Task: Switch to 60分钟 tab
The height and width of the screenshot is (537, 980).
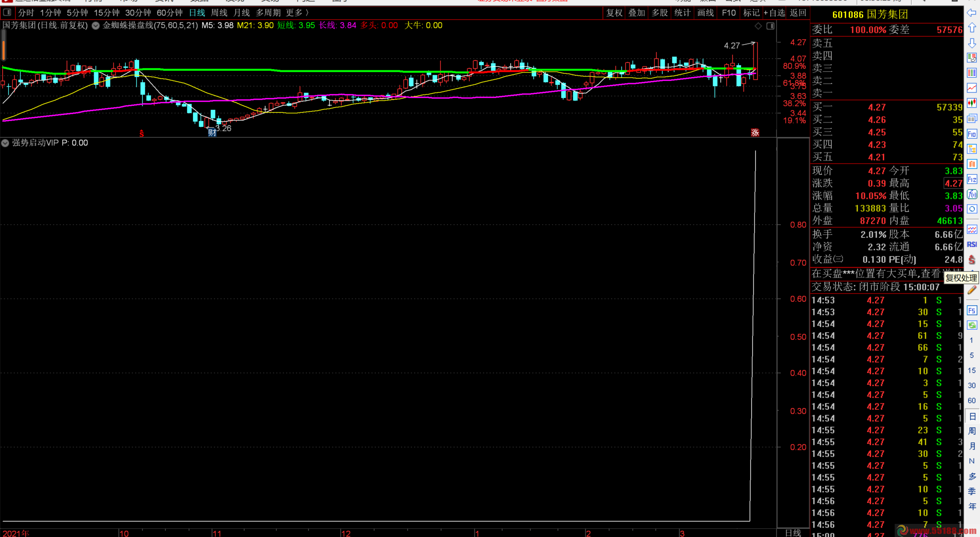Action: click(x=169, y=13)
